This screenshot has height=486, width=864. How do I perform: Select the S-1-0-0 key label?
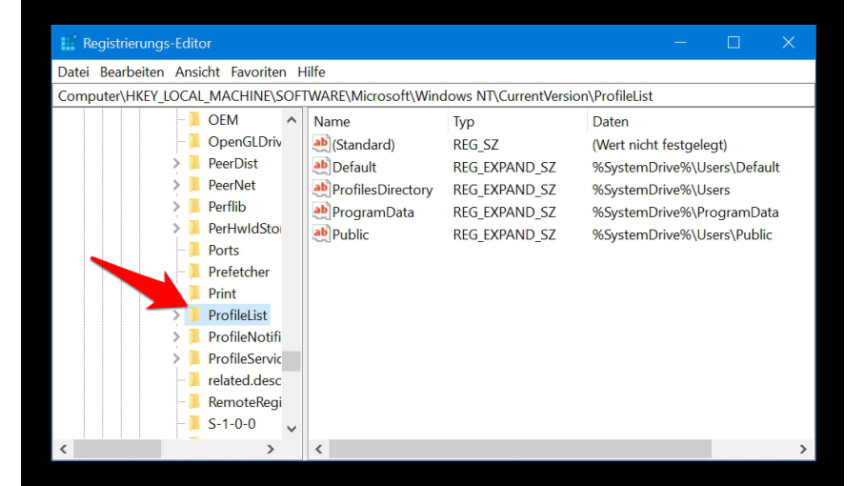pyautogui.click(x=232, y=423)
